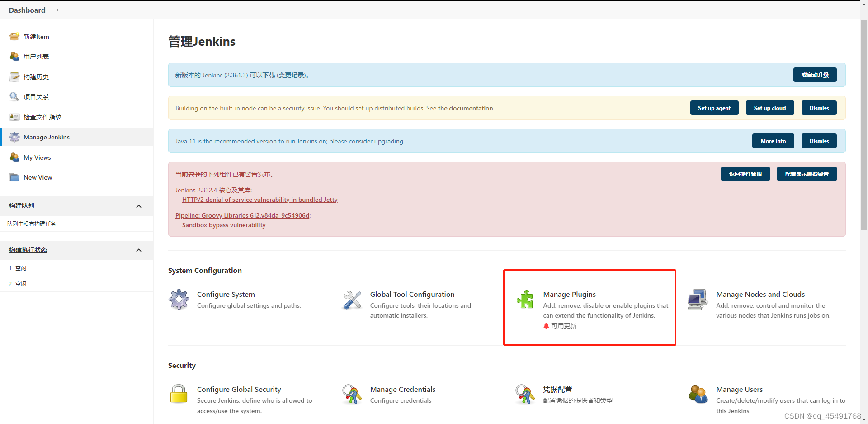868x424 pixels.
Task: Click the Manage Users people icon
Action: [698, 394]
